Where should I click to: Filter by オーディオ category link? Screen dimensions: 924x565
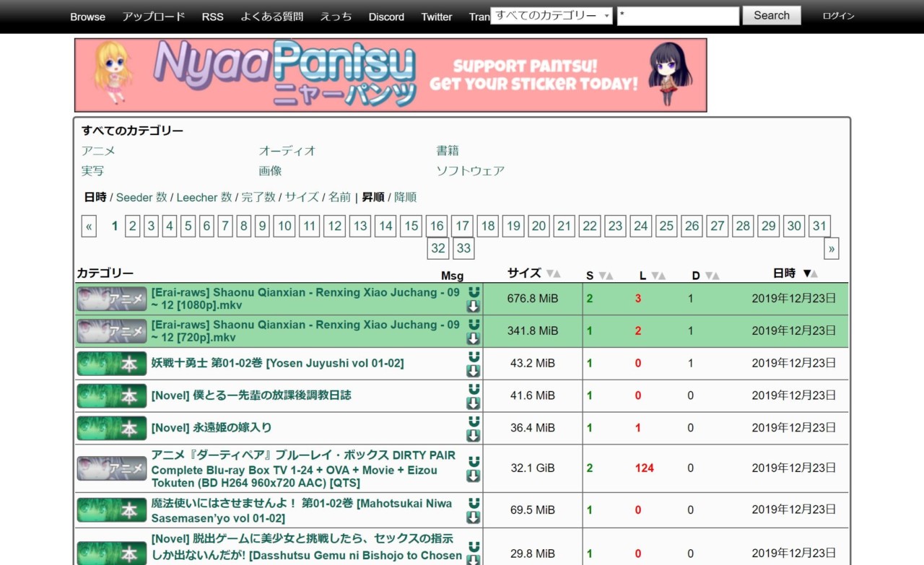point(287,151)
